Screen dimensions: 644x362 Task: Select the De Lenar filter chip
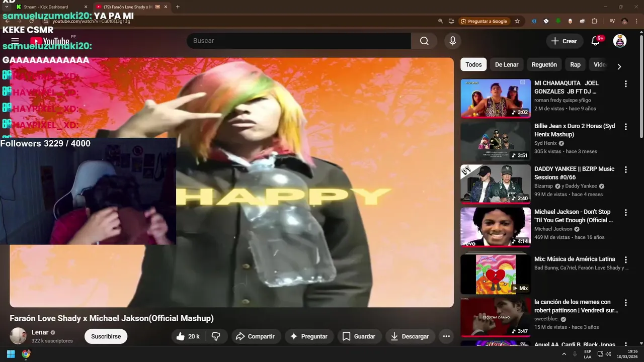pyautogui.click(x=507, y=64)
